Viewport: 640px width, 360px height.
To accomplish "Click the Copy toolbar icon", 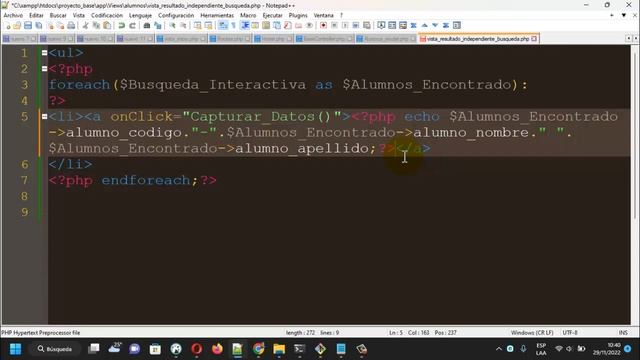I will (x=96, y=25).
